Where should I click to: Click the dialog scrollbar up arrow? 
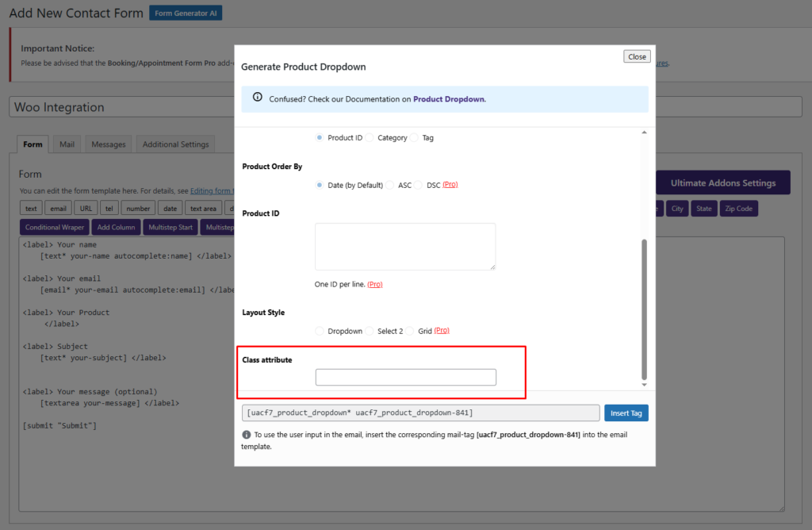tap(644, 132)
